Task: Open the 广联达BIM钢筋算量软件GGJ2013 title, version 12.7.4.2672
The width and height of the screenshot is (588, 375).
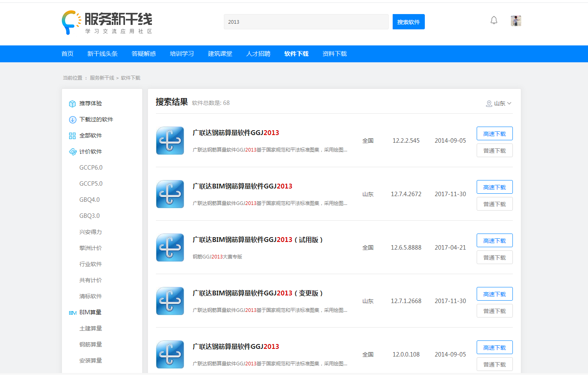Action: [242, 186]
